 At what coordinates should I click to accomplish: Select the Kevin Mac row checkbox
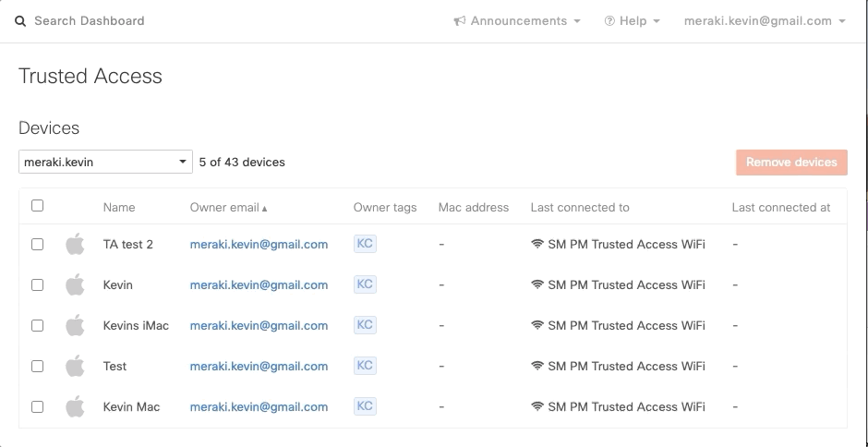pos(38,406)
